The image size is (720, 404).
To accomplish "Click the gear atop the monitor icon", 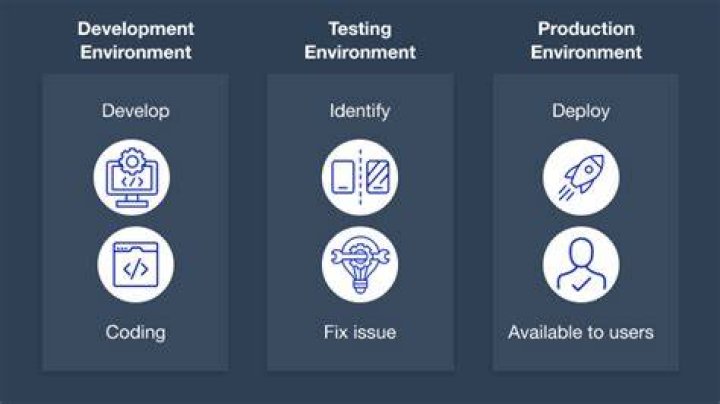I will pos(132,161).
